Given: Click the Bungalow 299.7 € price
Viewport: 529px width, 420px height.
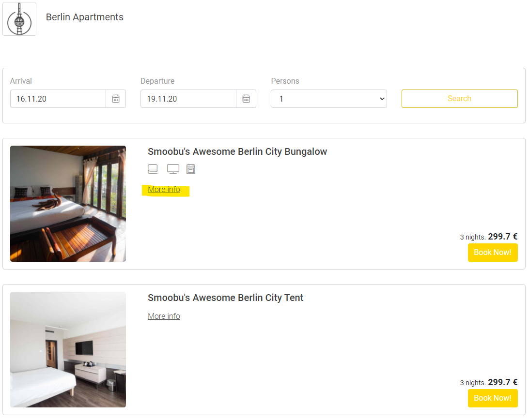Looking at the screenshot, I should click(x=503, y=237).
